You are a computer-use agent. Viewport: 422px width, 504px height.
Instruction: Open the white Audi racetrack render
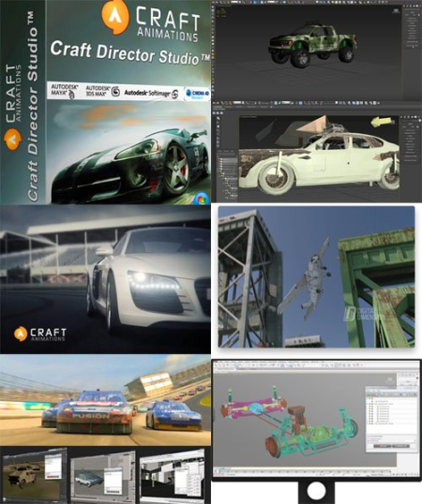[105, 279]
